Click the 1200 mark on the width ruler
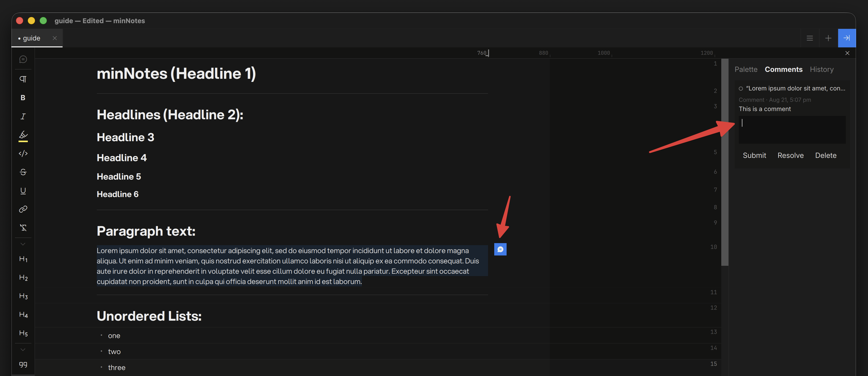The width and height of the screenshot is (868, 376). (707, 53)
